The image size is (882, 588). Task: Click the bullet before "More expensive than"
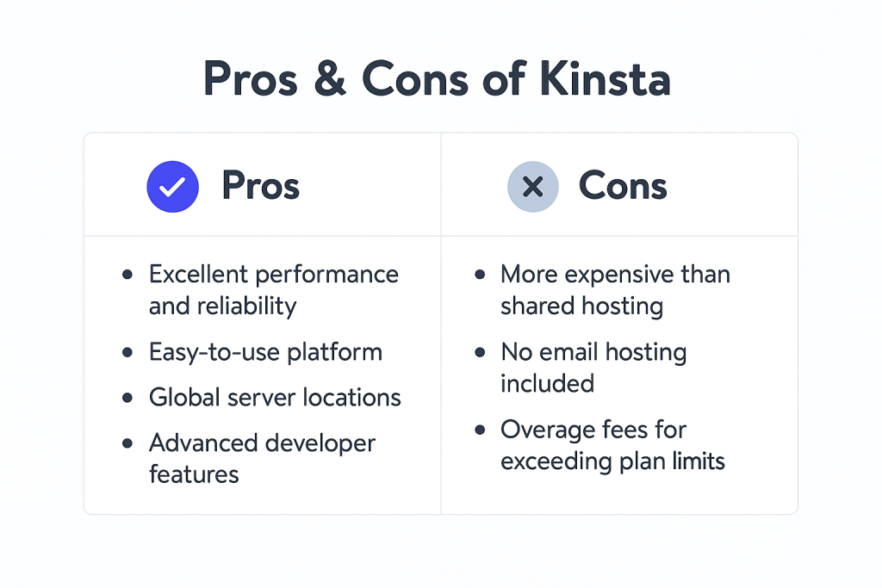point(480,275)
